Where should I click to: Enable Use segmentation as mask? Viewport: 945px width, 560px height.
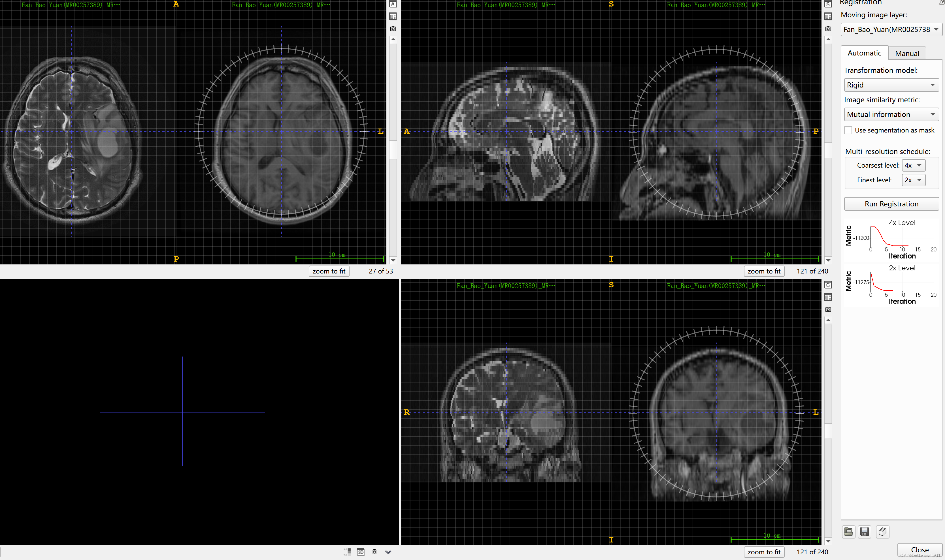pyautogui.click(x=848, y=130)
